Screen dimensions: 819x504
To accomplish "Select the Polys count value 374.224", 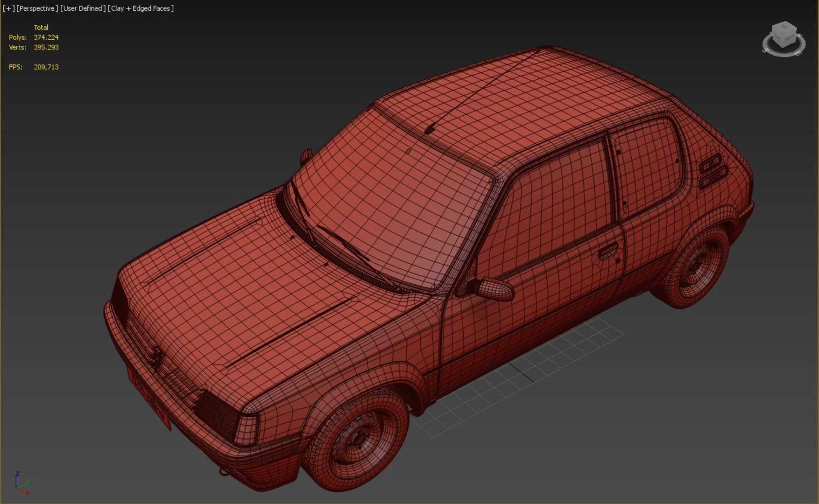I will (46, 37).
